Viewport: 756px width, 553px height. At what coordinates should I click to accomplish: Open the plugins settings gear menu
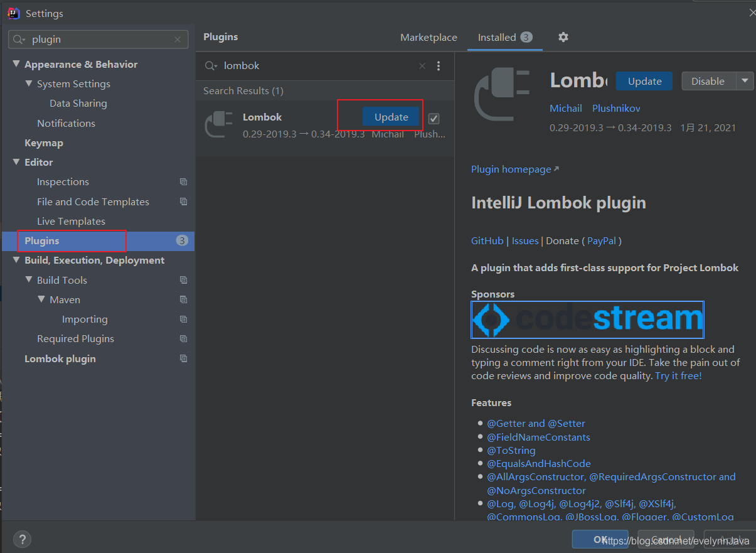click(563, 37)
